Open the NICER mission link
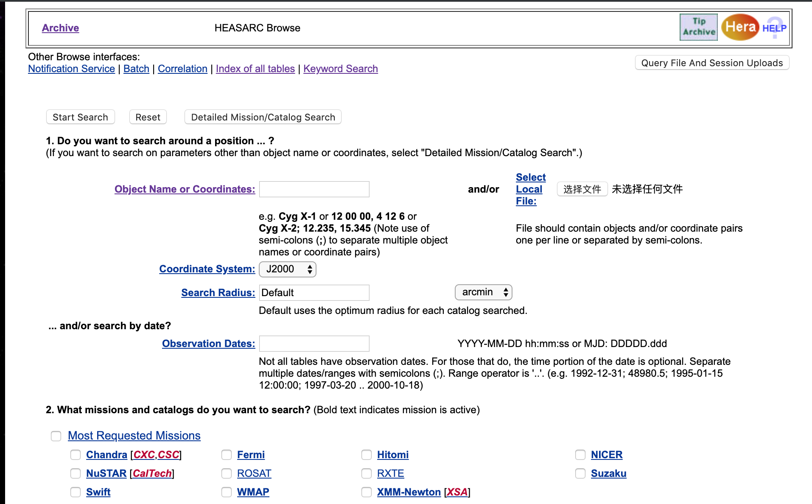Image resolution: width=812 pixels, height=504 pixels. coord(607,455)
